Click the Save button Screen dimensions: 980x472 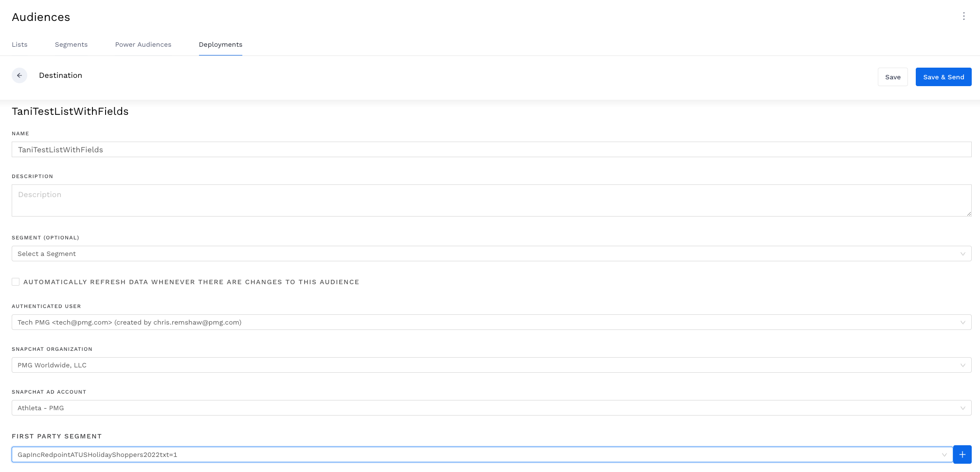[x=893, y=77]
